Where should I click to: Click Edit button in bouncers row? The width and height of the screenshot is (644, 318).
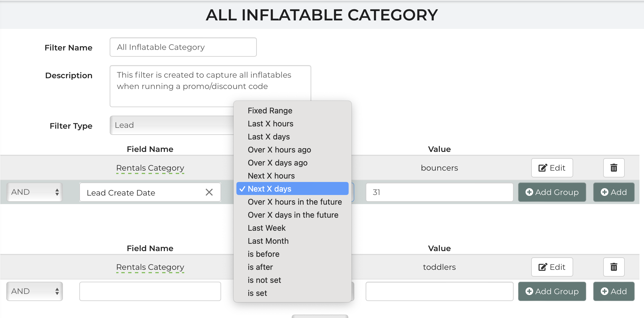pos(552,168)
